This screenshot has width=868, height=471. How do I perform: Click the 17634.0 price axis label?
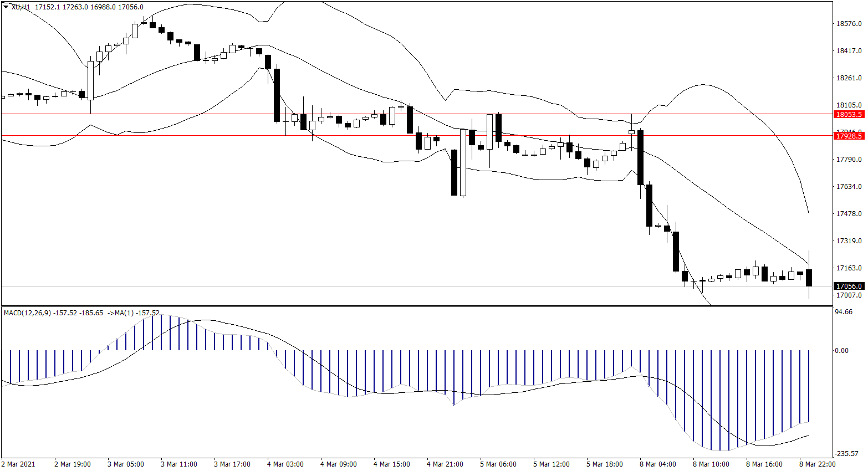click(x=849, y=187)
